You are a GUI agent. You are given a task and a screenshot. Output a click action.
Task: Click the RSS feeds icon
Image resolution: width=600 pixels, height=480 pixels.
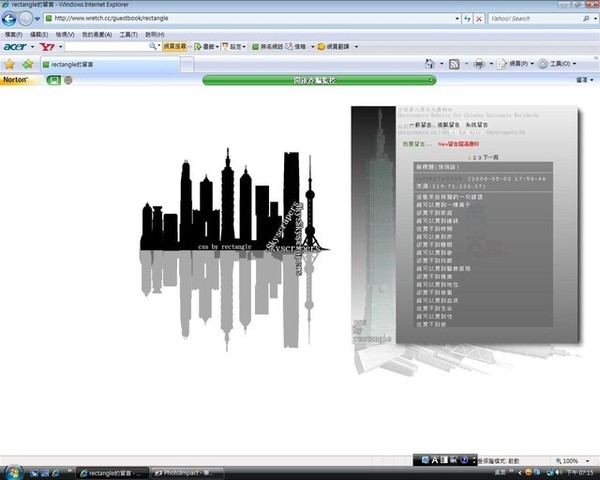coord(454,64)
